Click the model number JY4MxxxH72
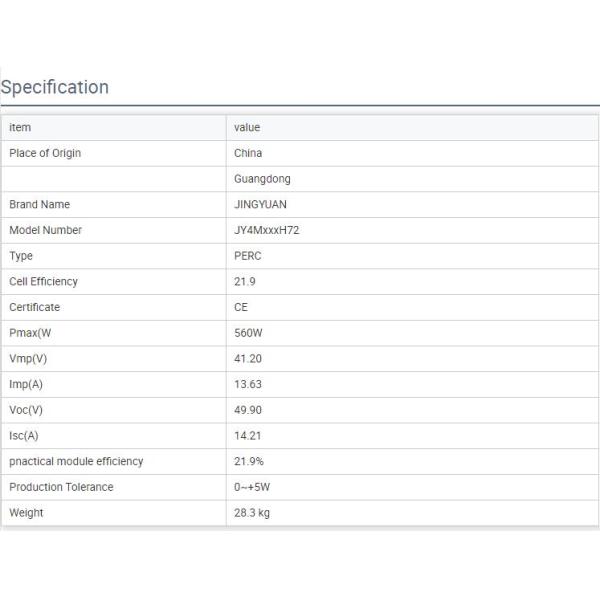Screen dimensions: 600x600 point(267,230)
